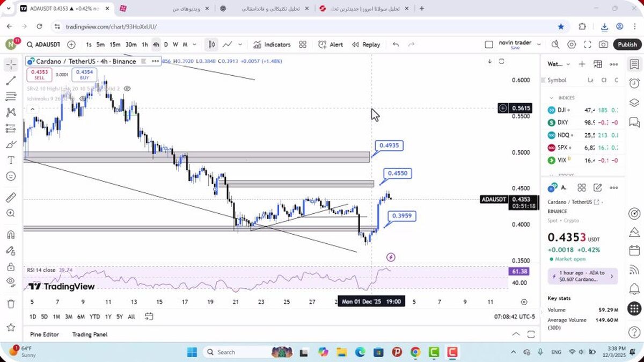
Task: Take a chart snapshot with camera
Action: 604,45
